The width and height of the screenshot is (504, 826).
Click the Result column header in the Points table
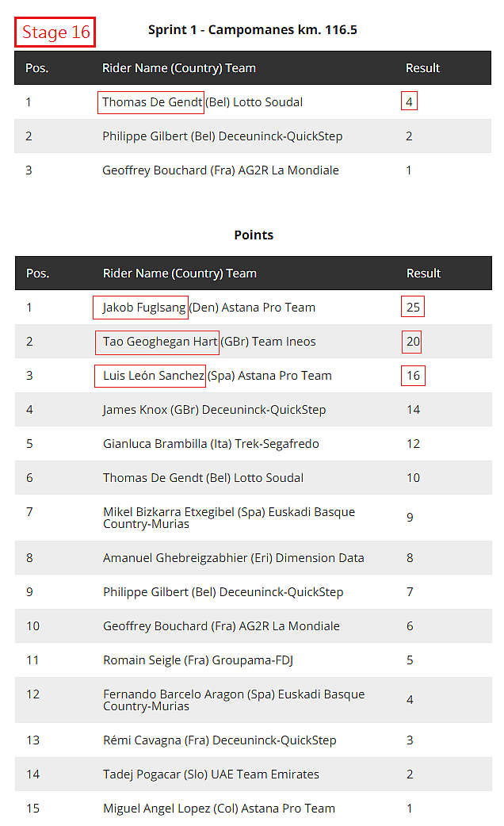tap(423, 273)
